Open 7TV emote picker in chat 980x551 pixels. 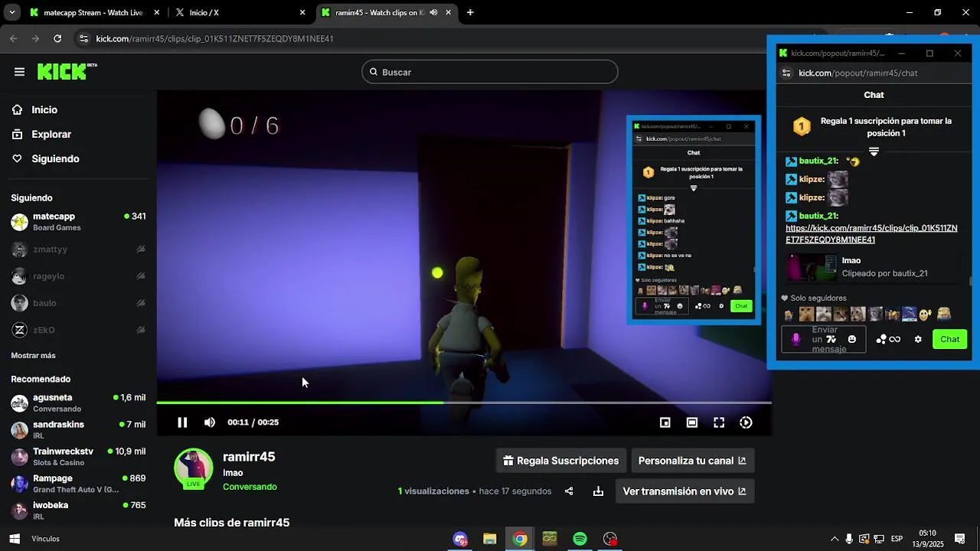point(832,339)
